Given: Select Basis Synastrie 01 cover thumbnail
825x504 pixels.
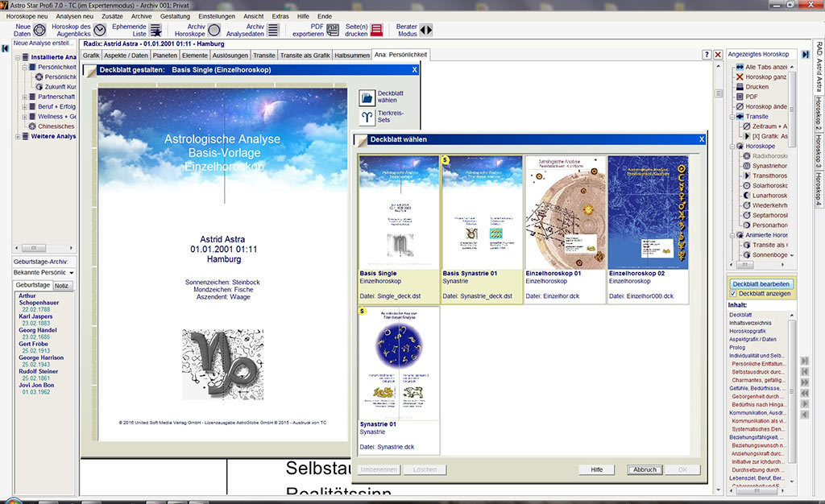Looking at the screenshot, I should 482,213.
